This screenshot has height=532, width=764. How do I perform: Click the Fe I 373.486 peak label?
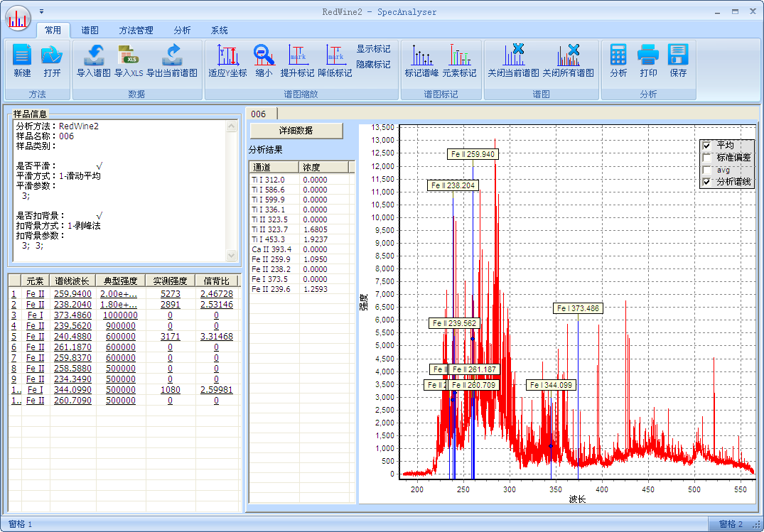coord(578,308)
